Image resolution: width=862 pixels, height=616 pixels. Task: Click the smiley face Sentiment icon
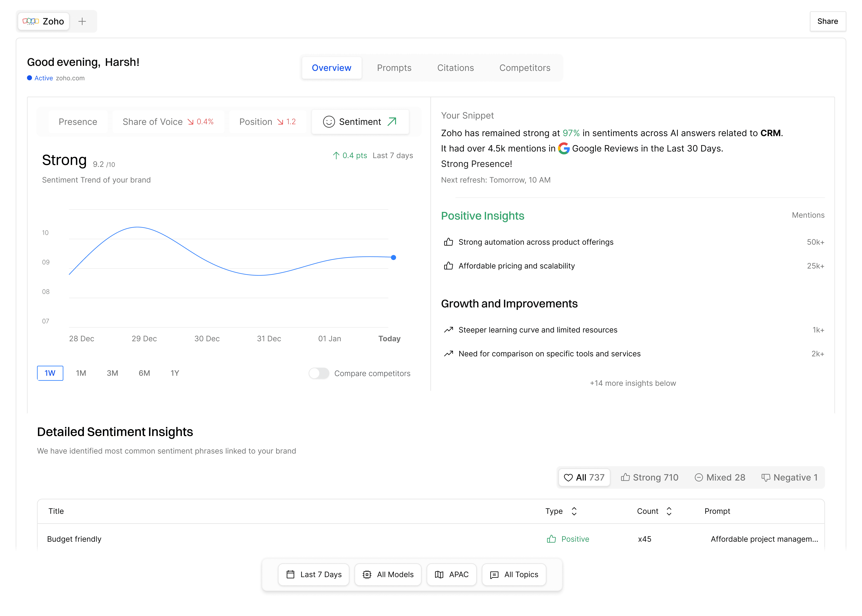(x=329, y=122)
